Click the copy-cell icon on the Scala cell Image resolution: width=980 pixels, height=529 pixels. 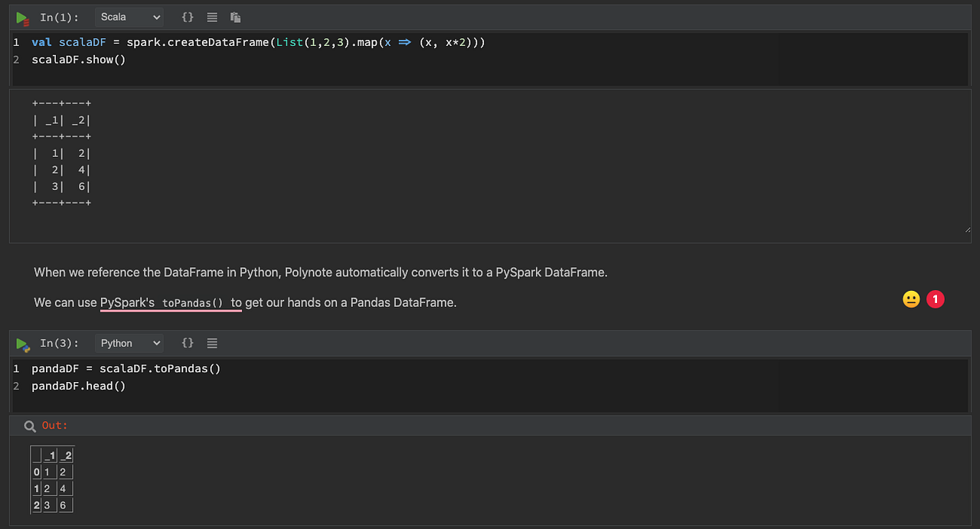click(x=234, y=17)
